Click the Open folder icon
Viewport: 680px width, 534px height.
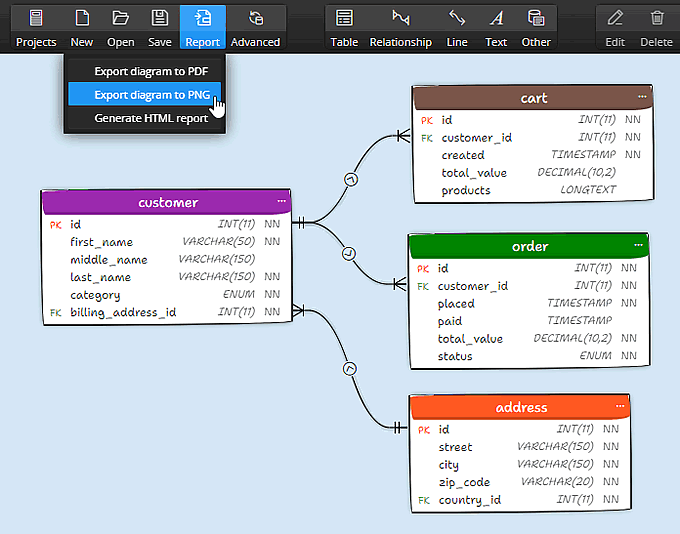(x=121, y=18)
